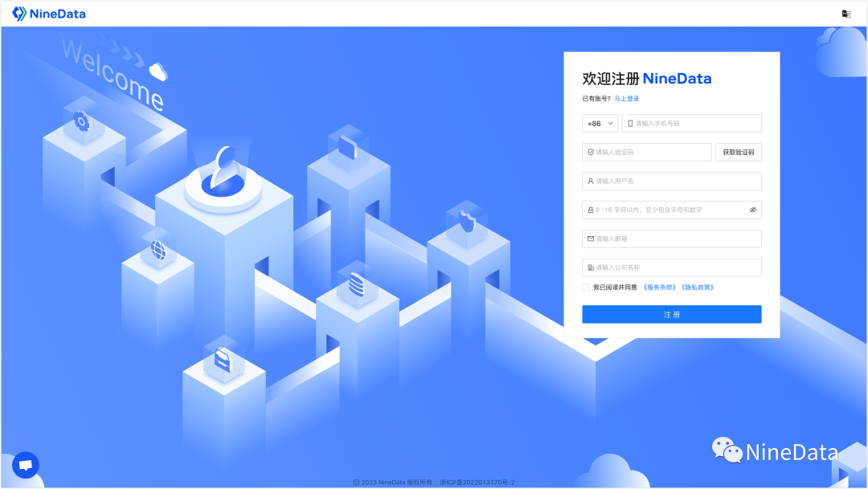
Task: Focus the phone number input field
Action: [691, 124]
